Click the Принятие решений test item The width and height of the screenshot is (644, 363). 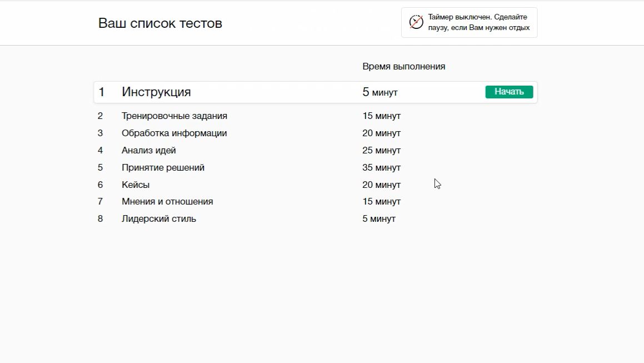pos(163,168)
